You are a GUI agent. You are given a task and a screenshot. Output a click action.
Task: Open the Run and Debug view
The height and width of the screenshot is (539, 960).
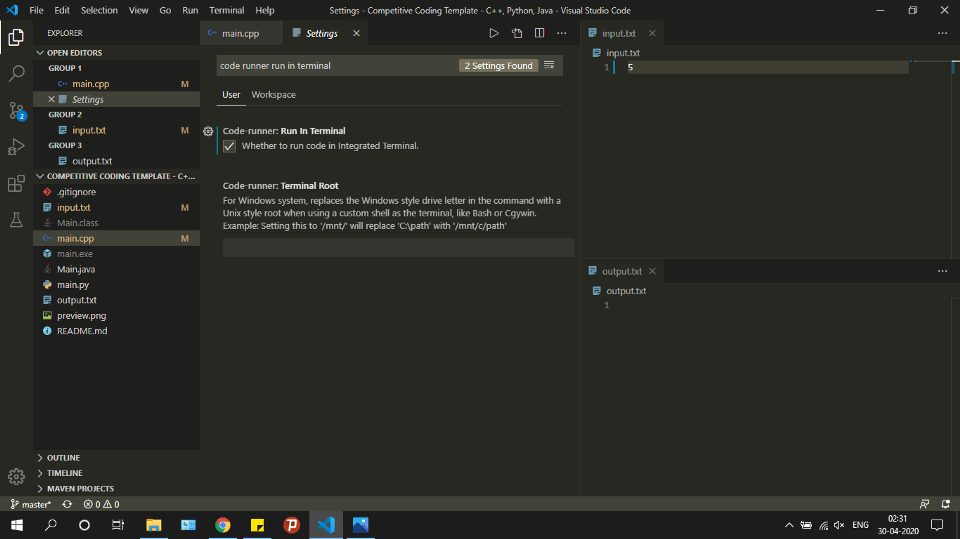[16, 147]
